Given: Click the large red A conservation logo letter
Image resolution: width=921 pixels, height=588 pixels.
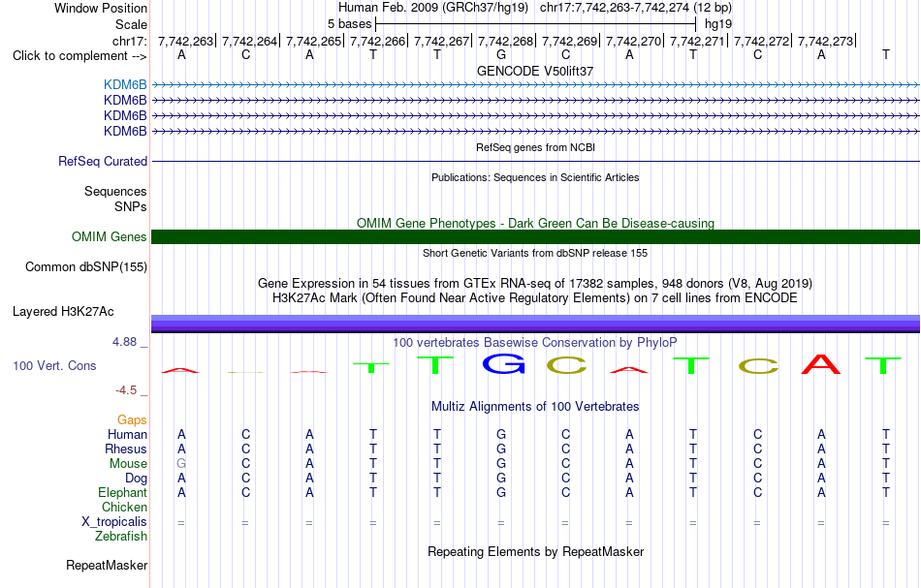Looking at the screenshot, I should coord(821,364).
